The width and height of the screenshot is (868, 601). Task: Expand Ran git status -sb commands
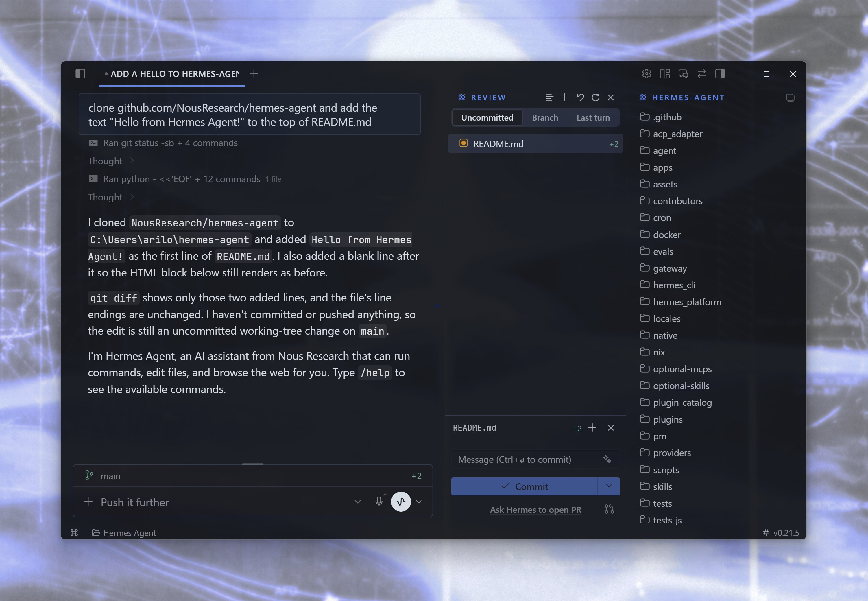point(163,143)
